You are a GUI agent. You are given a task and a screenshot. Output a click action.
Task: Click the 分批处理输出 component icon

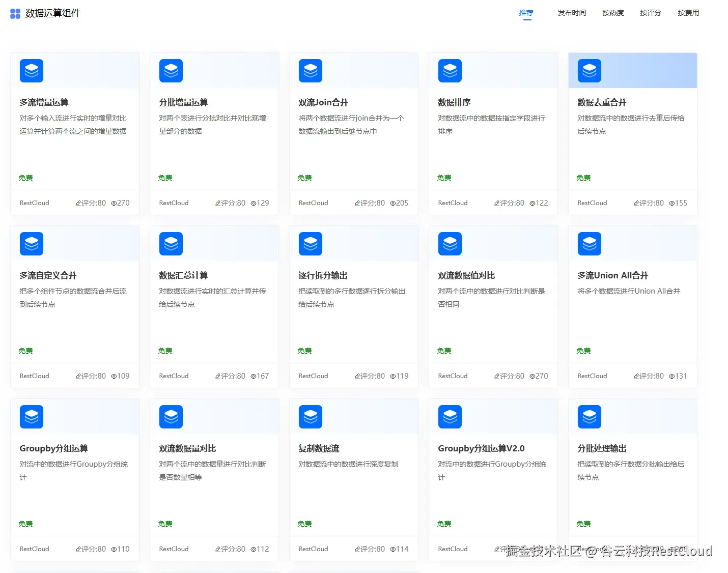pyautogui.click(x=589, y=416)
